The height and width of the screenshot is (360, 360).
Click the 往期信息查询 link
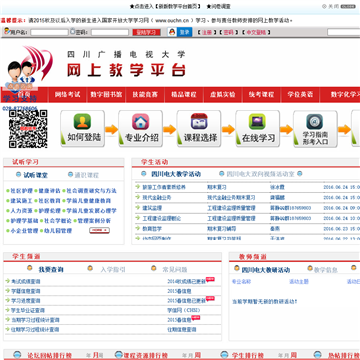pyautogui.click(x=182, y=330)
